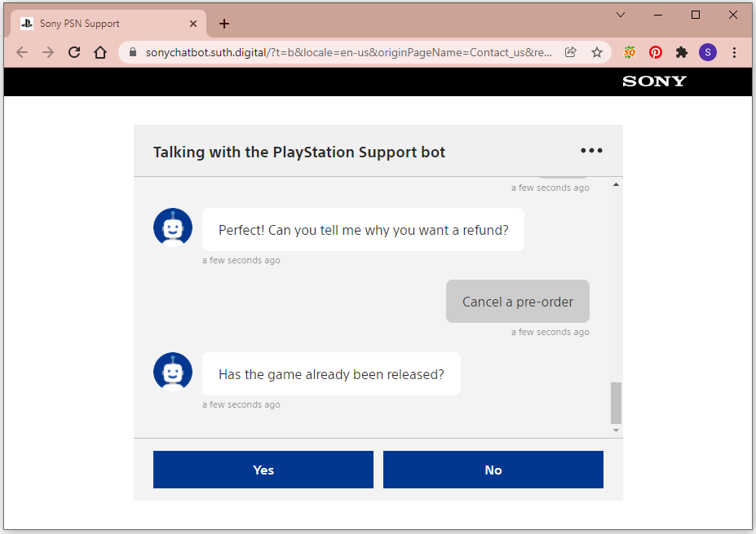Click the chat scrollbar up arrow

(616, 184)
